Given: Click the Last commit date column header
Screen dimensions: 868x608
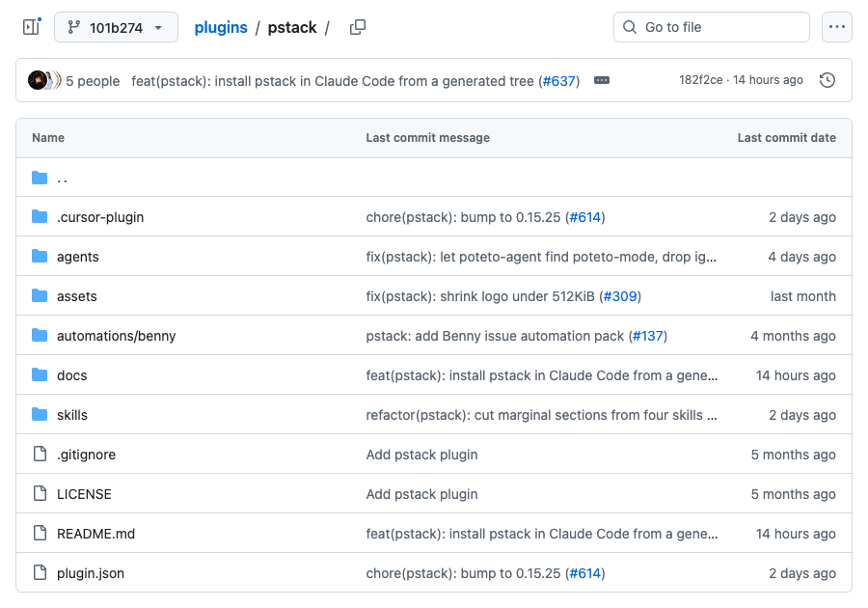Looking at the screenshot, I should [787, 137].
